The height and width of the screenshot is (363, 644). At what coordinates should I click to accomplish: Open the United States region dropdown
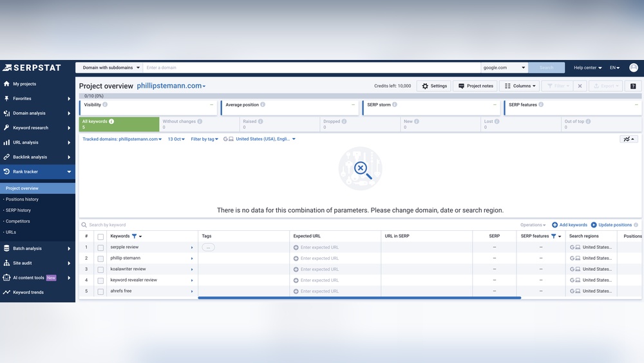point(265,139)
